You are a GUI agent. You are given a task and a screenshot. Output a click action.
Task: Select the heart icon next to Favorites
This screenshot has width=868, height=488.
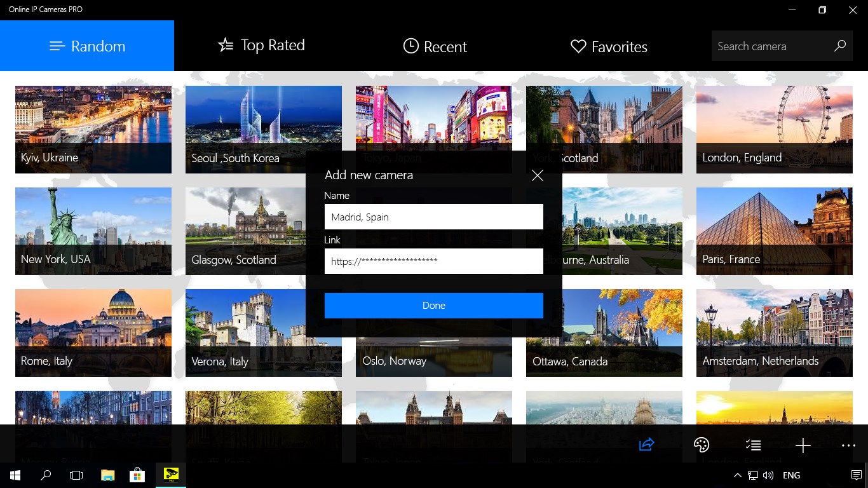coord(578,46)
